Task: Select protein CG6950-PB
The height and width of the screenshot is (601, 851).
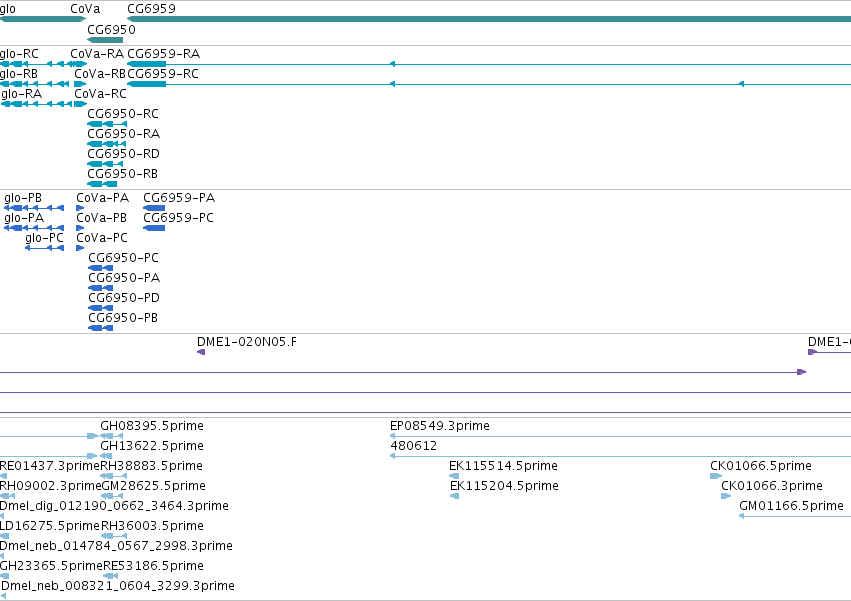Action: click(x=123, y=319)
